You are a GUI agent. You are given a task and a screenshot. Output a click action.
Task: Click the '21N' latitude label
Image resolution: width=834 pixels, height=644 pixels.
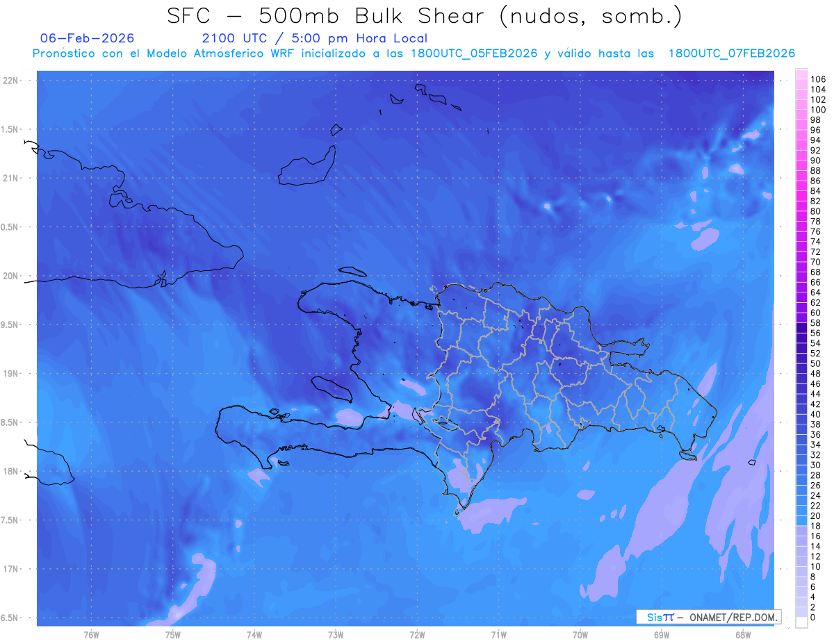pos(10,178)
